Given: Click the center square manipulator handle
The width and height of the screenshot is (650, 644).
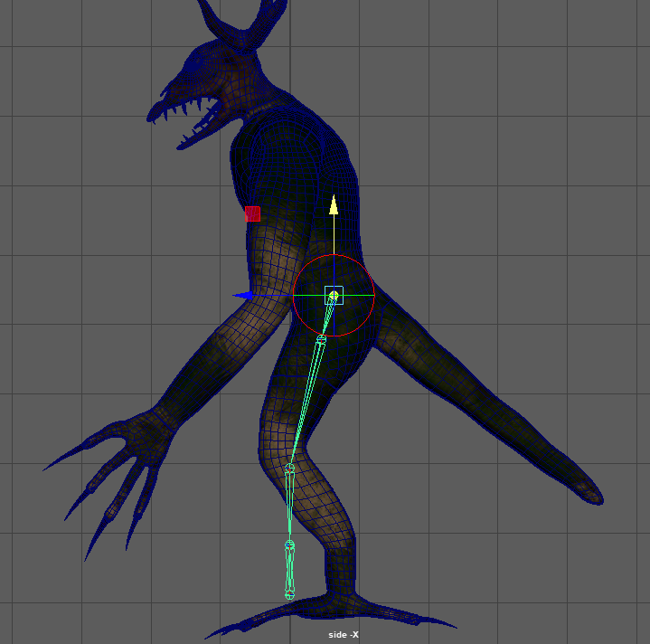Looking at the screenshot, I should click(x=334, y=295).
